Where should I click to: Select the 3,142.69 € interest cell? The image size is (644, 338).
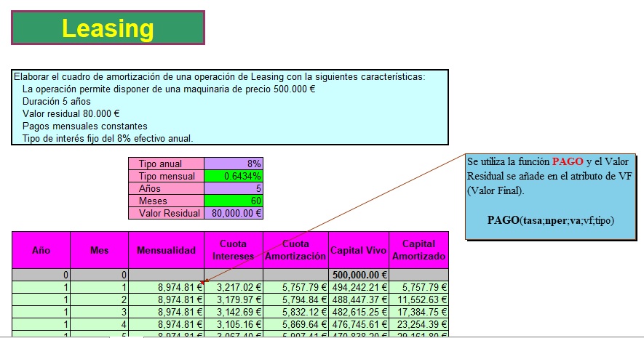(x=234, y=312)
